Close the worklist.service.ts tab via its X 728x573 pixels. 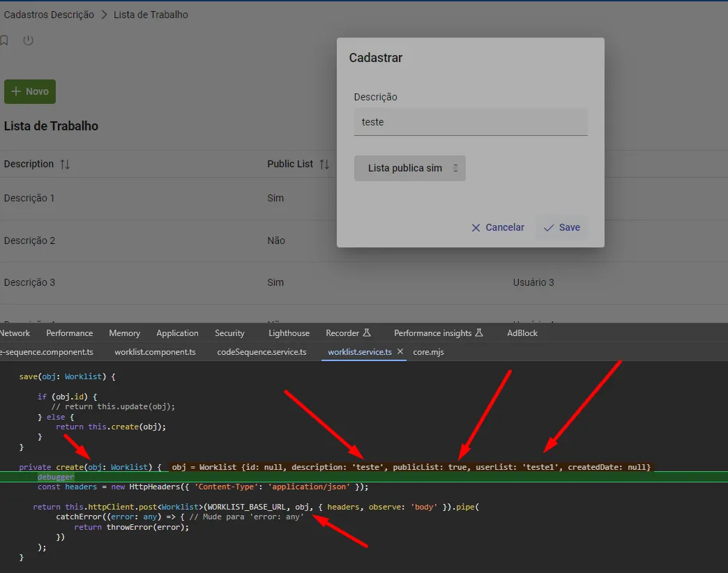(400, 351)
